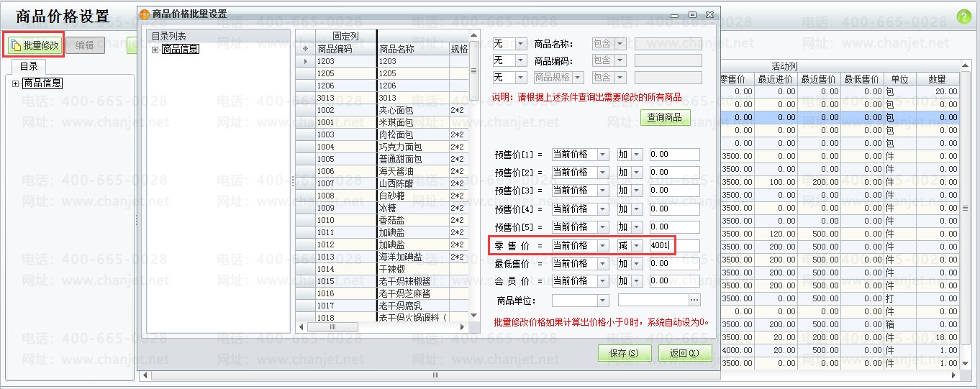The image size is (980, 389).
Task: Open first 无 condition dropdown beside 商品名称
Action: (x=521, y=44)
